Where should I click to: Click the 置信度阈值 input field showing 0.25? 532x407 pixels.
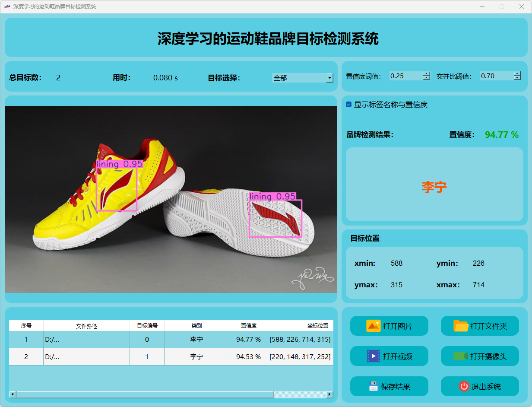[x=406, y=76]
